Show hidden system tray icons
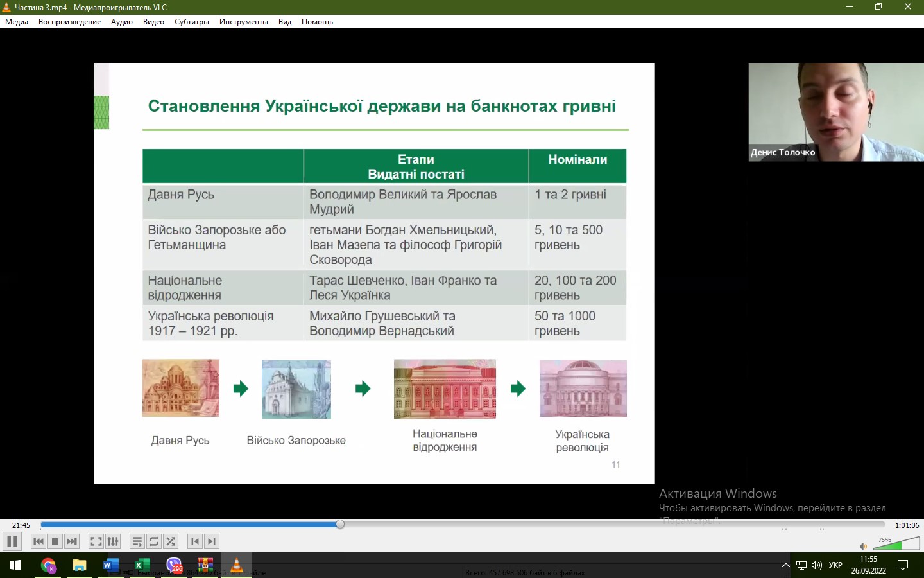Screen dimensions: 924x578 pos(785,565)
